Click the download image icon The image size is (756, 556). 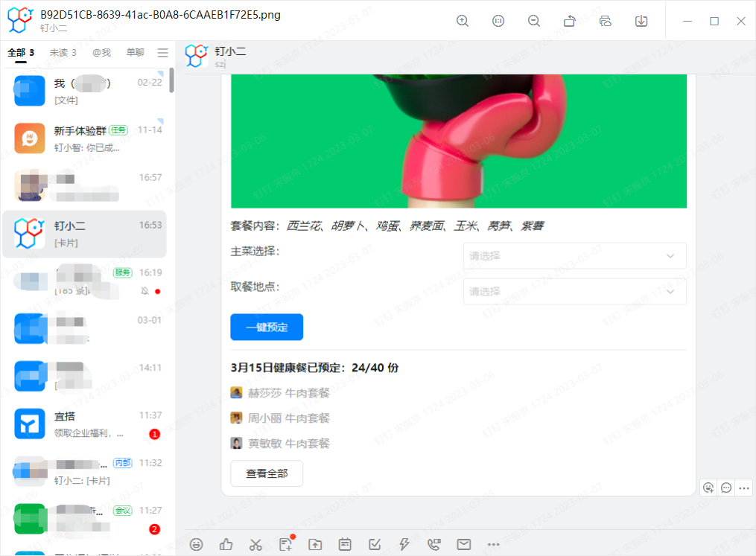click(641, 21)
